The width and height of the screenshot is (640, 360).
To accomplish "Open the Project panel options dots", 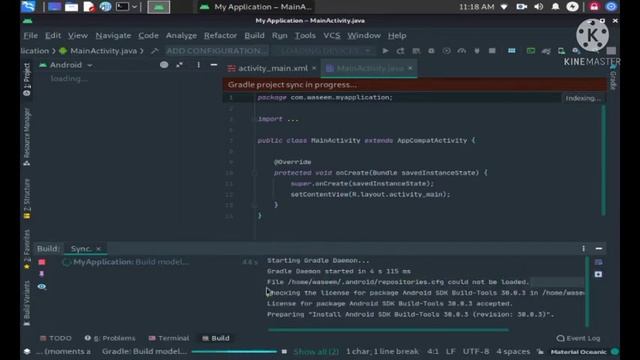I will pos(198,65).
